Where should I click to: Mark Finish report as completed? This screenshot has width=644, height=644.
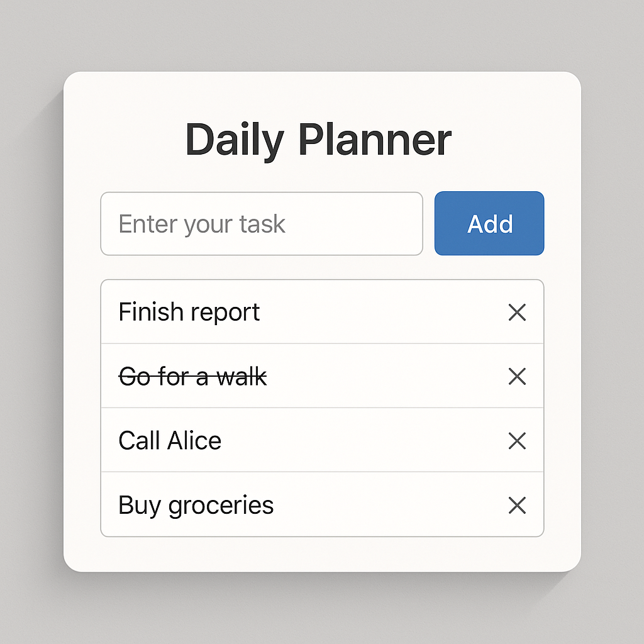189,312
